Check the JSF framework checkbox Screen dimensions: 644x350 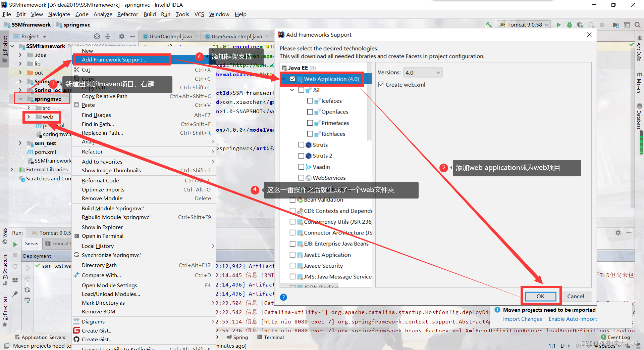[301, 90]
